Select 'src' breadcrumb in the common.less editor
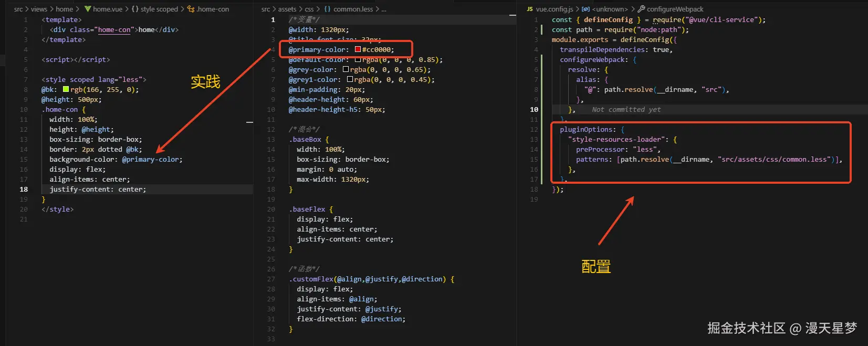 (x=266, y=9)
